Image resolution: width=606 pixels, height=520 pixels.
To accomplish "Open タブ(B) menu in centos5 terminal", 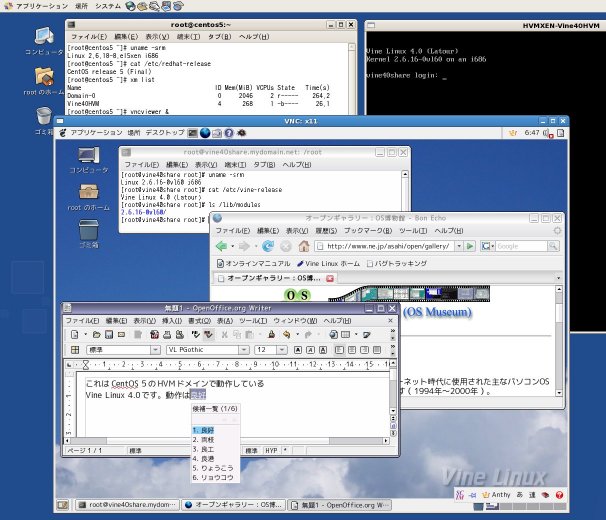I will coord(220,36).
